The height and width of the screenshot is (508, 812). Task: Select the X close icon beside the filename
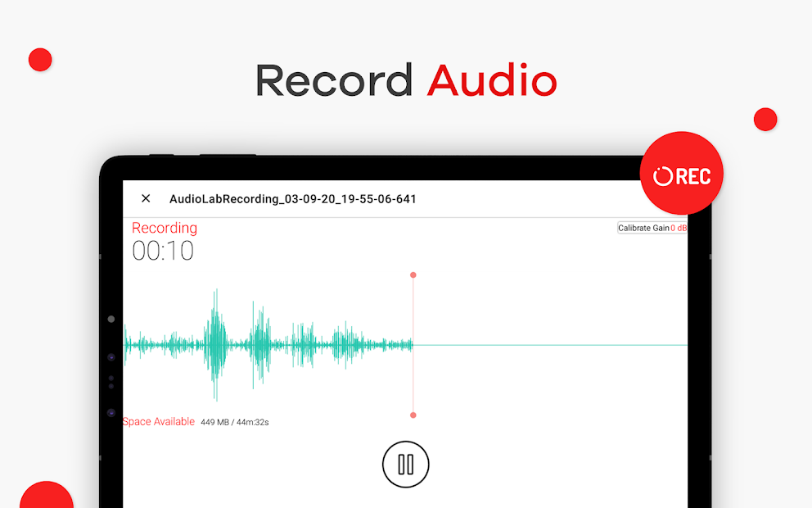pyautogui.click(x=146, y=198)
